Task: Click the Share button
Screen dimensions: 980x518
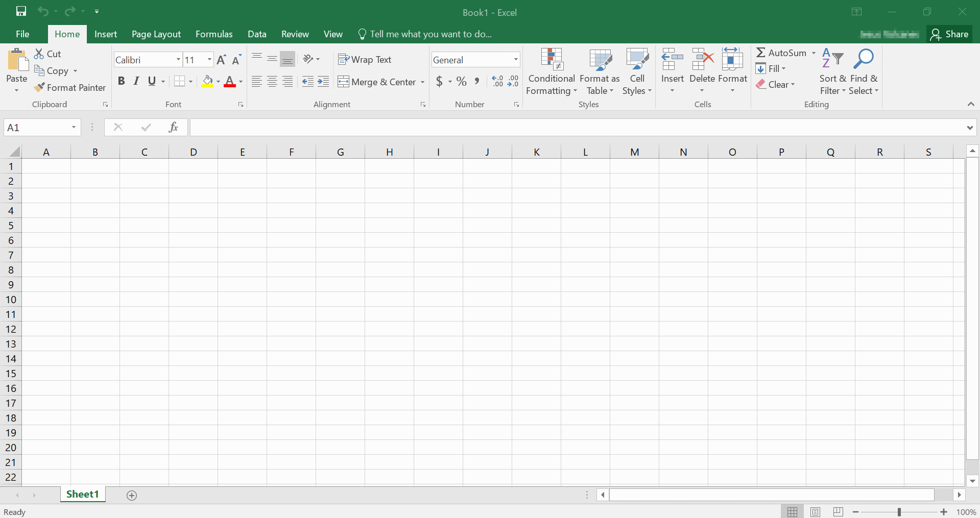Action: point(949,34)
